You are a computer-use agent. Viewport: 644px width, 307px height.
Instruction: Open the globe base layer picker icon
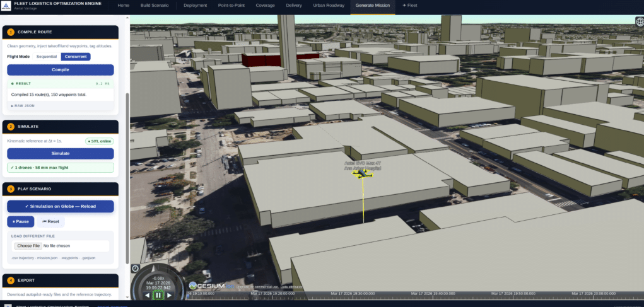pyautogui.click(x=638, y=22)
